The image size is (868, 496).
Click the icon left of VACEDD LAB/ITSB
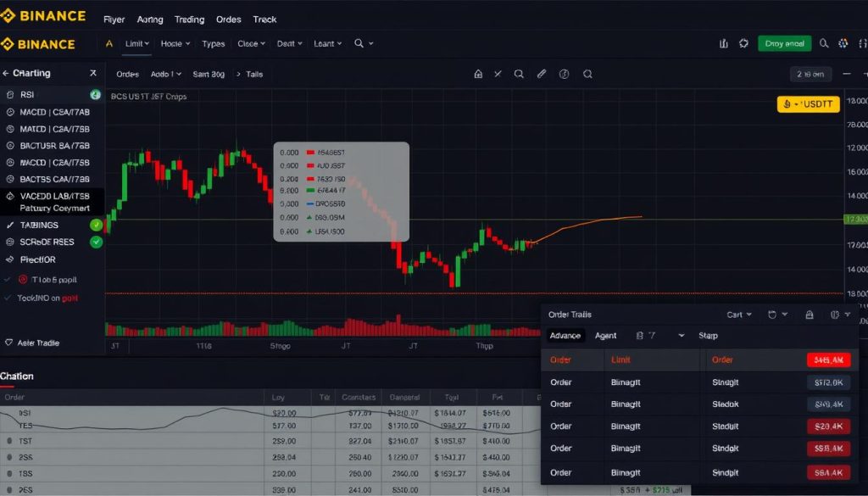10,196
